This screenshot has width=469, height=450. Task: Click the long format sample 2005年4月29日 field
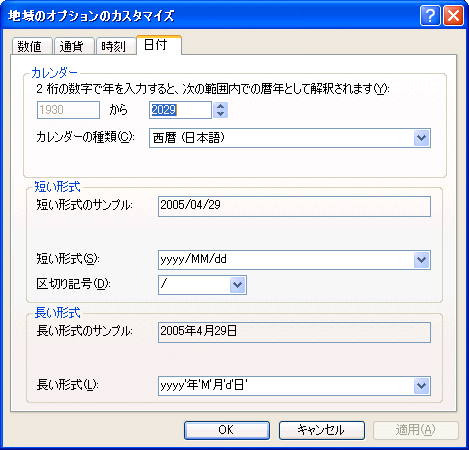(294, 332)
